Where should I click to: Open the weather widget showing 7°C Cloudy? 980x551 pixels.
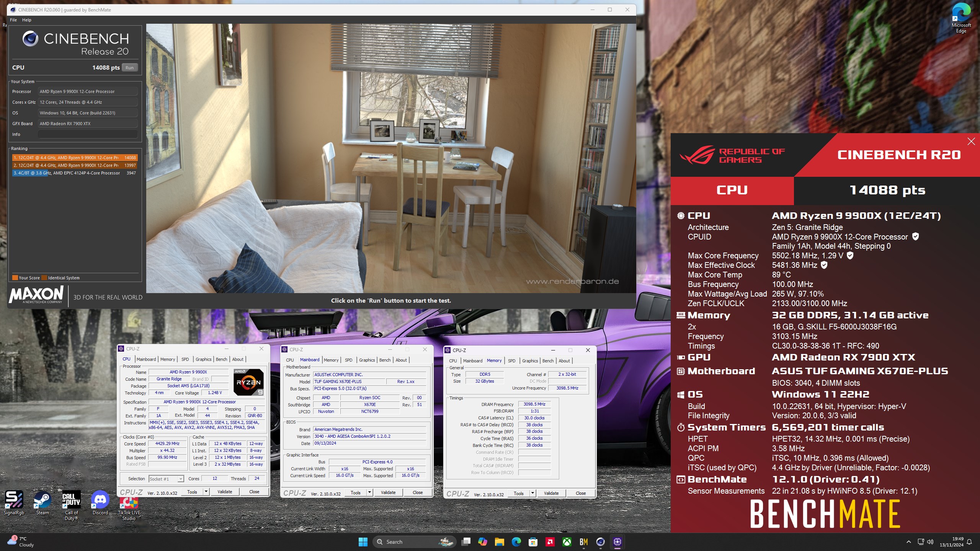click(21, 542)
